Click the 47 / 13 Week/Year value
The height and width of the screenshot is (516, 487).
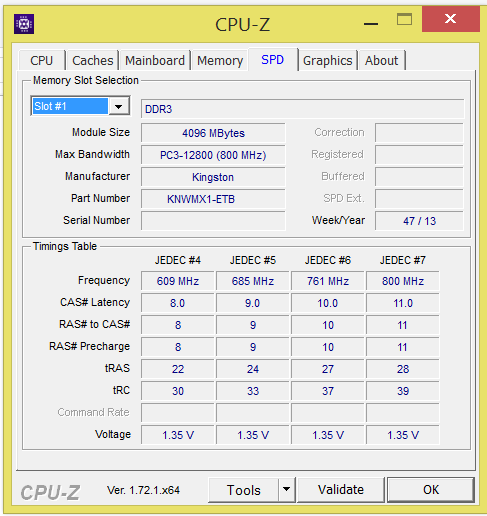click(x=419, y=221)
